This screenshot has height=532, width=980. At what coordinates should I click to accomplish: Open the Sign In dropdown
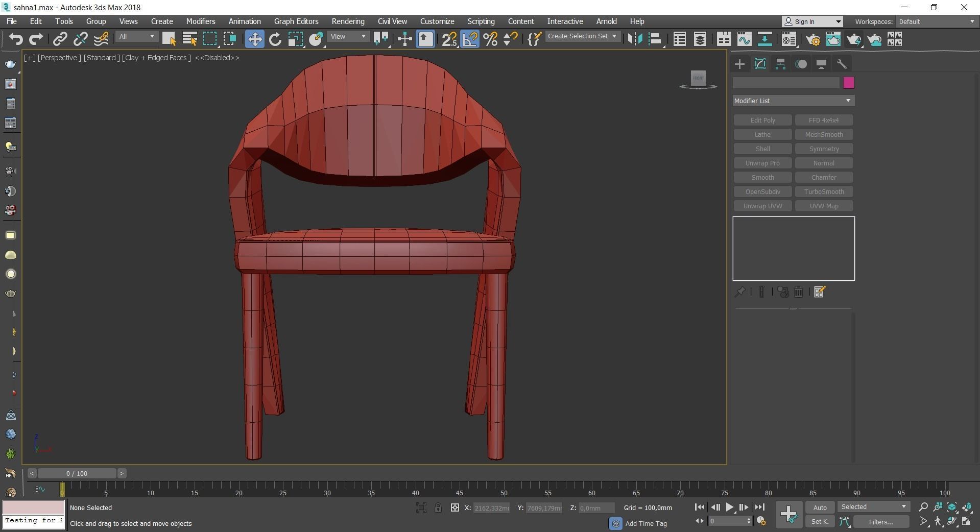click(812, 21)
